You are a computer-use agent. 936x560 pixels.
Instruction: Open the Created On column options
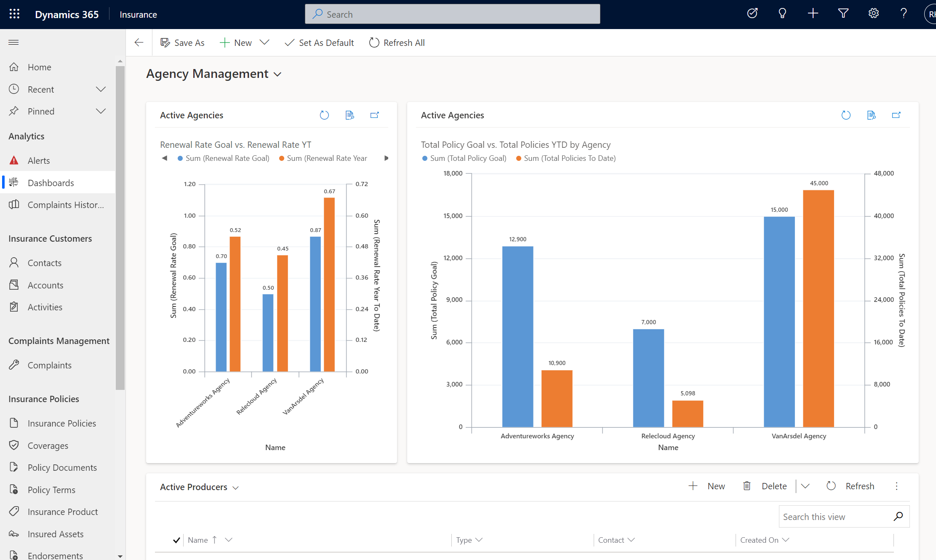click(786, 540)
